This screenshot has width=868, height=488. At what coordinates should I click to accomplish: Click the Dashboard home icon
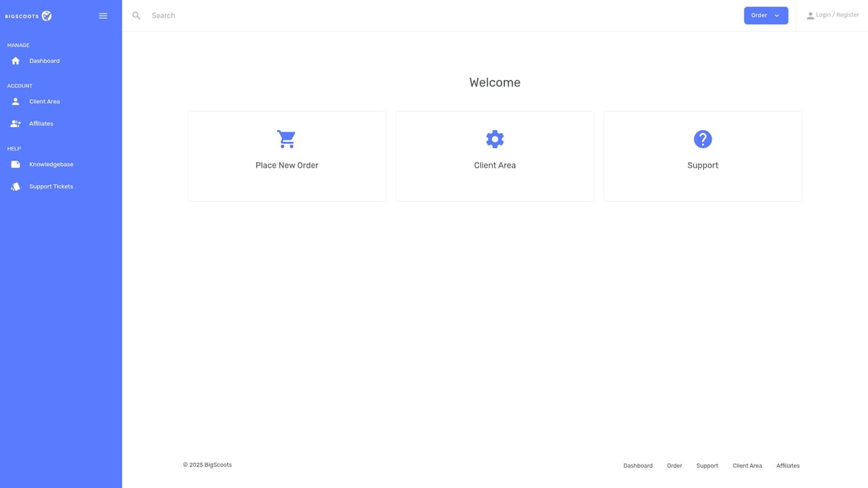15,61
